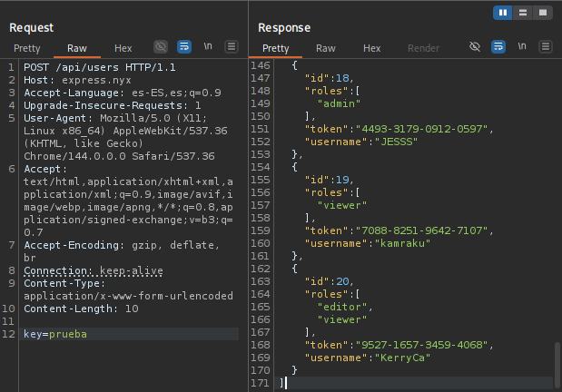Open the Raw tab in Response
This screenshot has height=392, width=562.
pos(325,48)
